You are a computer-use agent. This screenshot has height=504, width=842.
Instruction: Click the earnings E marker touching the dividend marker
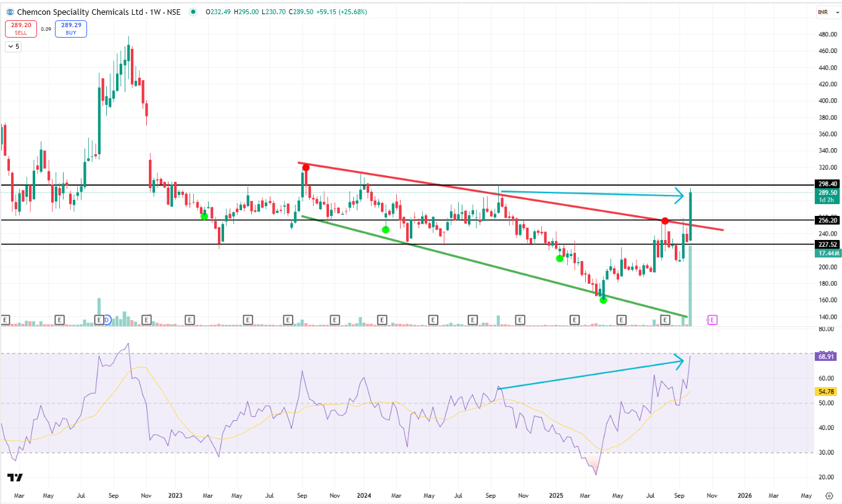(99, 320)
